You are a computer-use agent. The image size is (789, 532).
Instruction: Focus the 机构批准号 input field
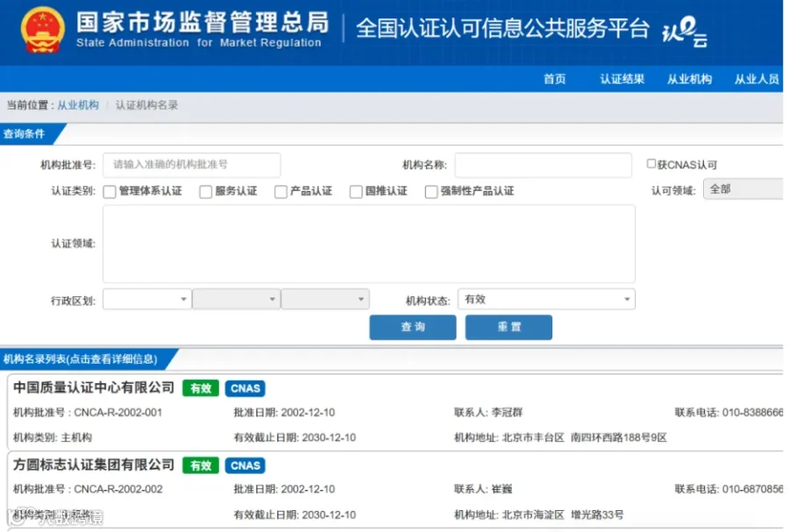(192, 165)
